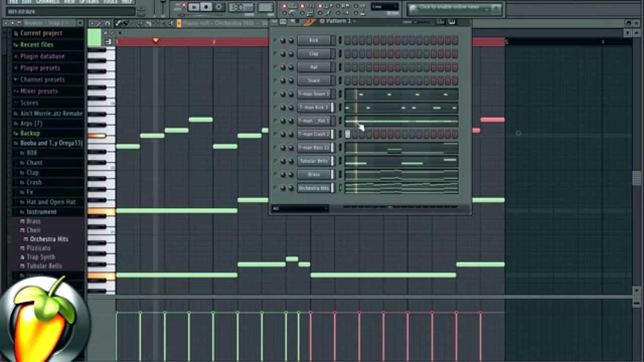Select Orchestra Hits preset in browser
This screenshot has height=362, width=644.
point(49,239)
